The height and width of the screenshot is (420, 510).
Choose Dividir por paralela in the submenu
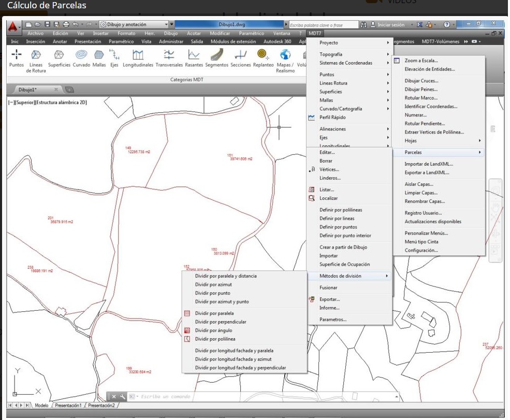click(x=214, y=313)
